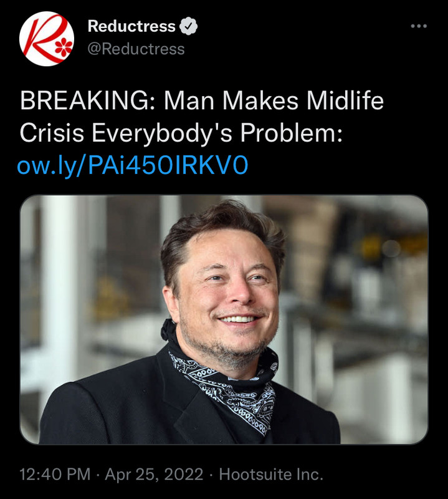Click the word BREAKING in the tweet
The width and height of the screenshot is (448, 499).
pos(84,101)
